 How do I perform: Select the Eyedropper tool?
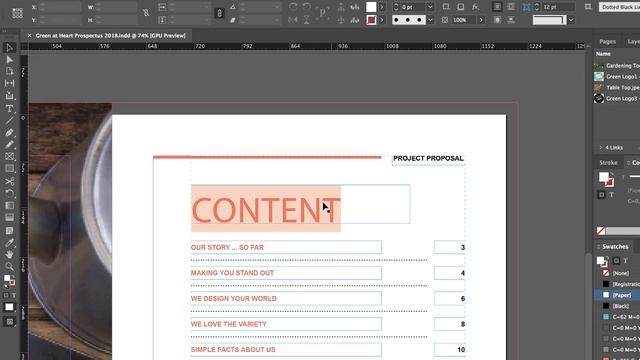pos(9,243)
